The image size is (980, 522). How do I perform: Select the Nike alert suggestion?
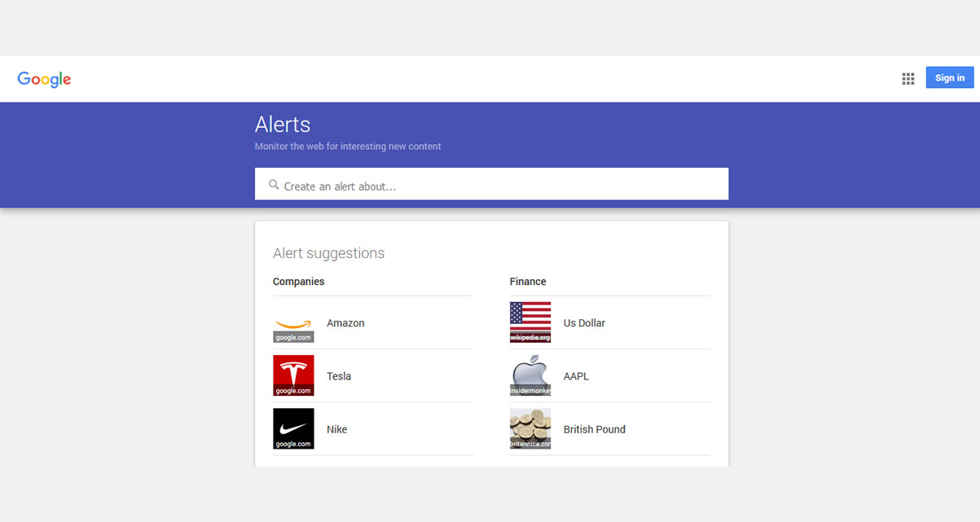point(373,428)
